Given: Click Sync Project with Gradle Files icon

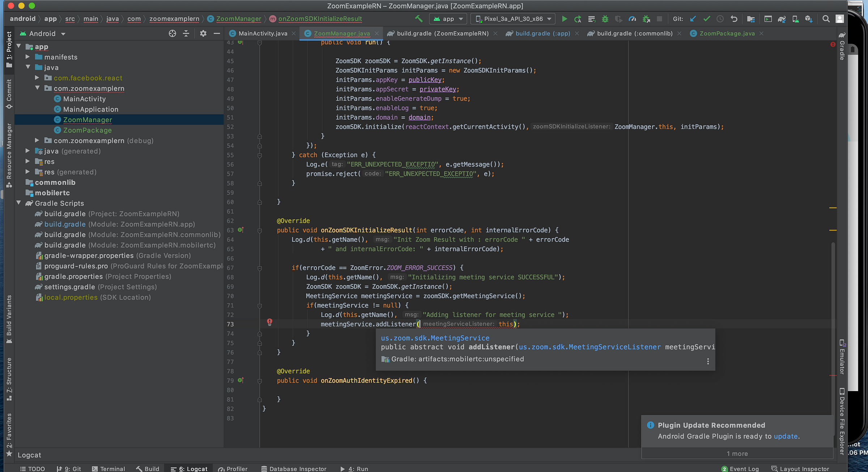Looking at the screenshot, I should coord(782,19).
